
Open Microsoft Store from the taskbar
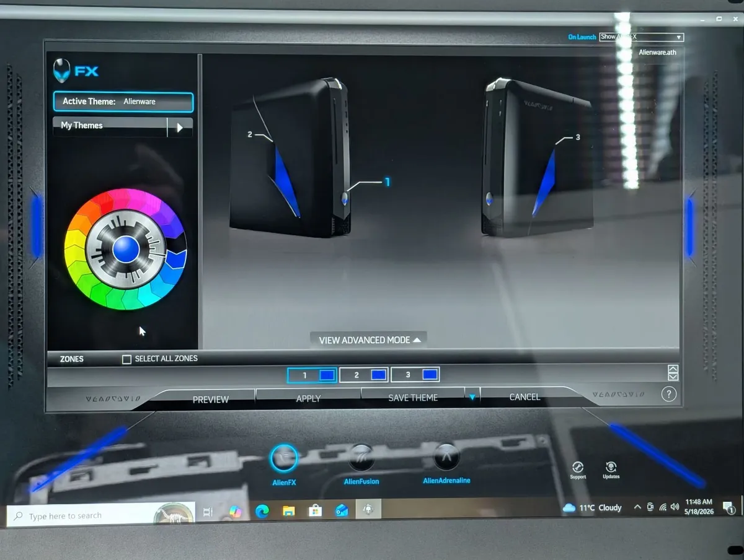pyautogui.click(x=315, y=510)
